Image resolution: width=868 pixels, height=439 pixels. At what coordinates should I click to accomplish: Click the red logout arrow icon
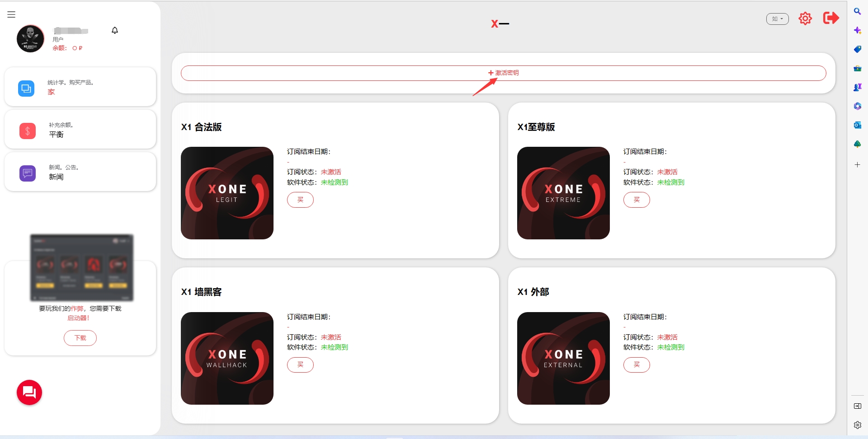coord(830,18)
